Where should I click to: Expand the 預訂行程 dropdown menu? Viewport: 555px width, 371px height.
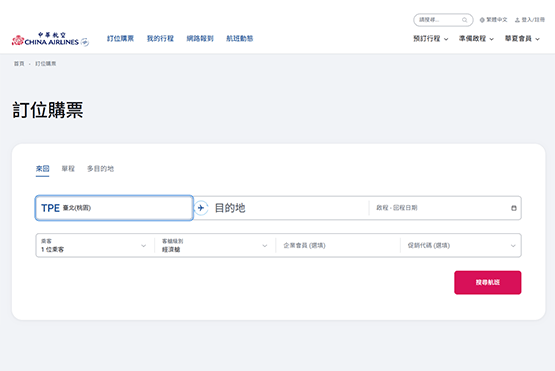tap(431, 39)
